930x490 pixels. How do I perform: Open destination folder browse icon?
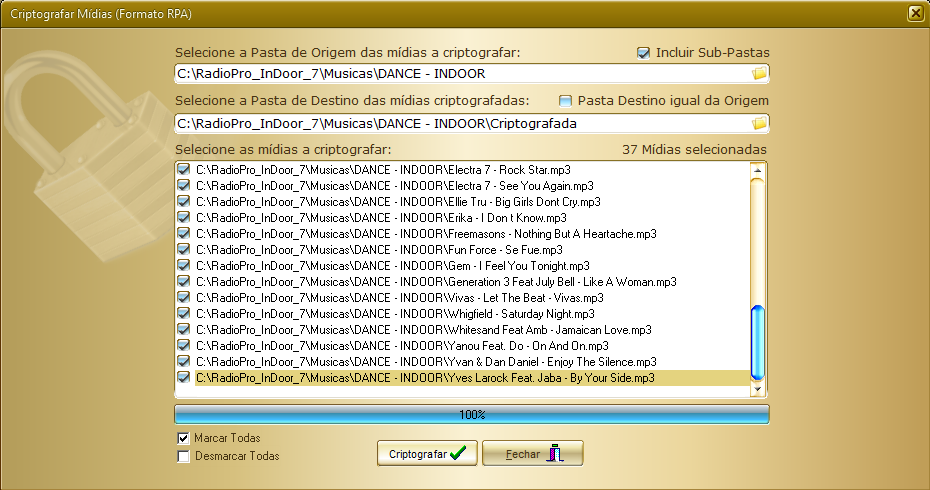[759, 123]
